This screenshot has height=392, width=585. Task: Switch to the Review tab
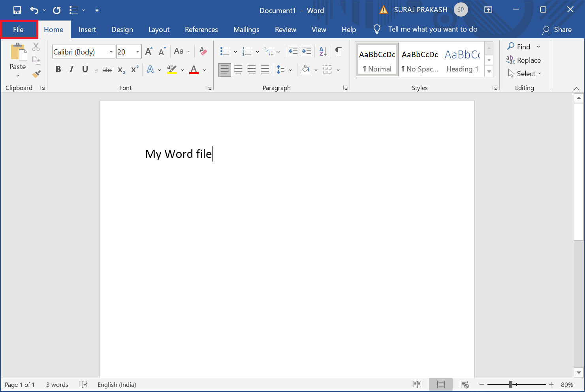[286, 30]
